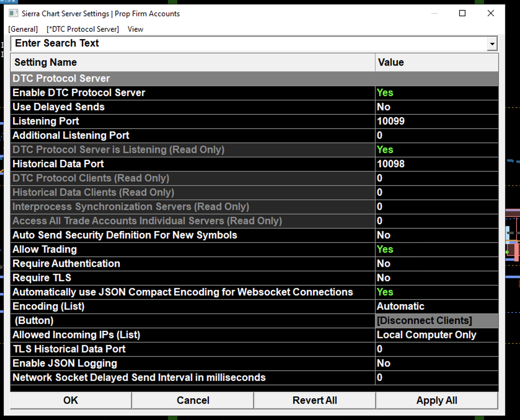The width and height of the screenshot is (520, 420).
Task: Select the Use Delayed Sends setting name
Action: [59, 107]
